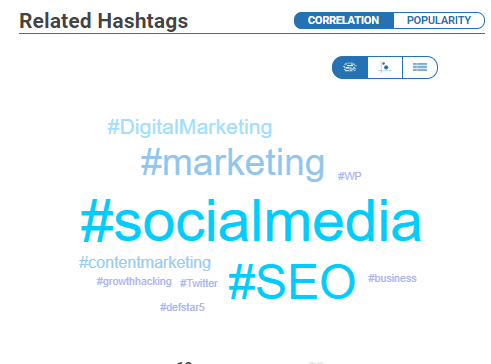491x364 pixels.
Task: Select the #growthhacking hashtag
Action: [134, 282]
